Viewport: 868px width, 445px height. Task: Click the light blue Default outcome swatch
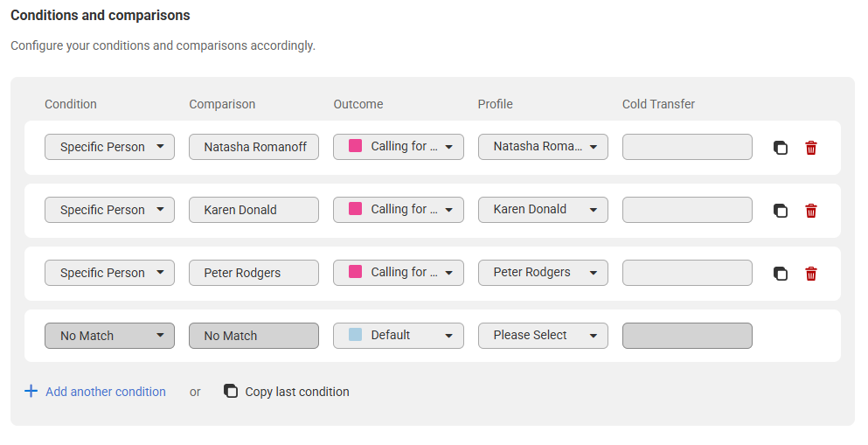[355, 335]
